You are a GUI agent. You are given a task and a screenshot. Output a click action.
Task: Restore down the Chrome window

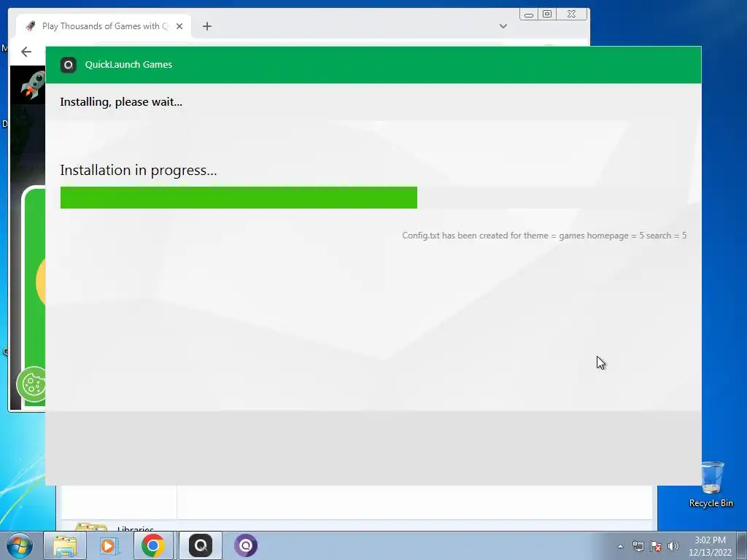pyautogui.click(x=547, y=15)
